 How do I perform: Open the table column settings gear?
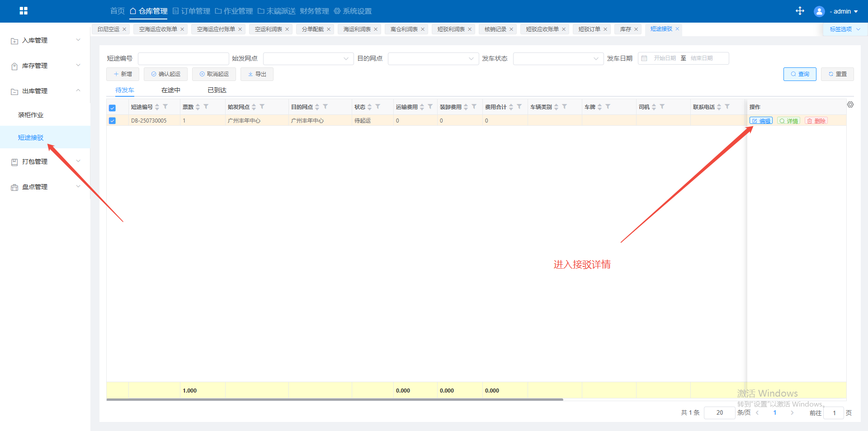[x=850, y=104]
